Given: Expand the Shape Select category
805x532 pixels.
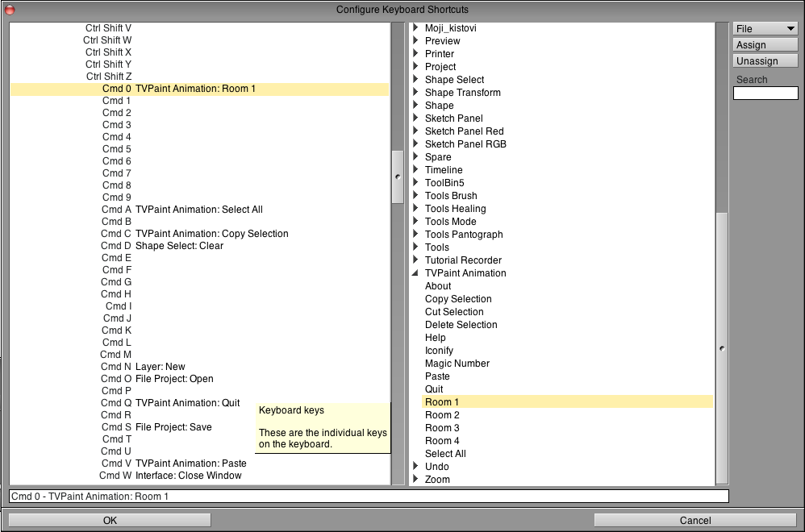Looking at the screenshot, I should 416,79.
